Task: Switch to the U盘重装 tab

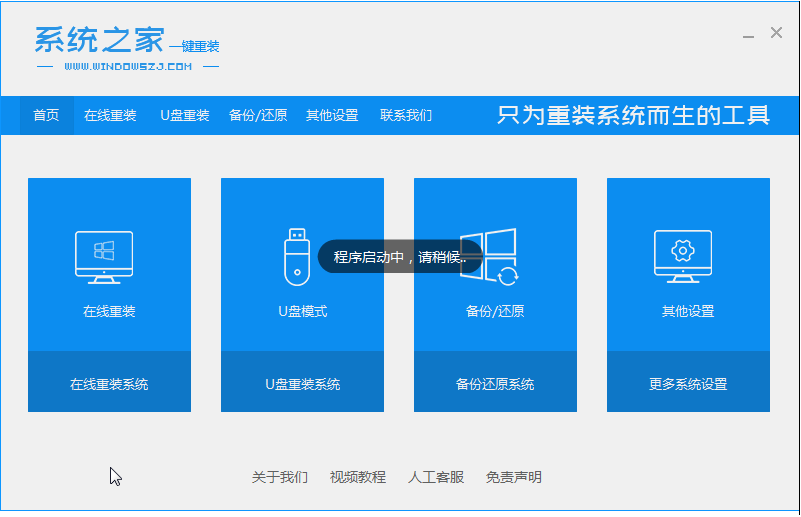Action: (185, 115)
